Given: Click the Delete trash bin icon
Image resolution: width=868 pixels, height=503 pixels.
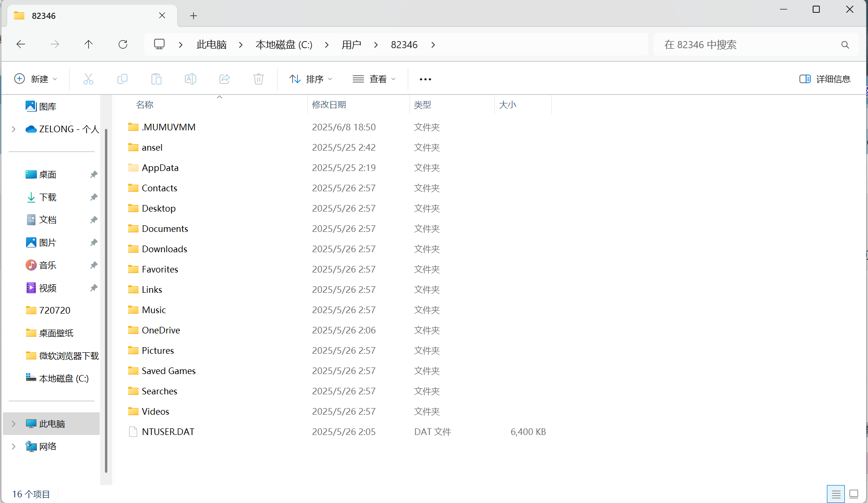Looking at the screenshot, I should tap(259, 79).
